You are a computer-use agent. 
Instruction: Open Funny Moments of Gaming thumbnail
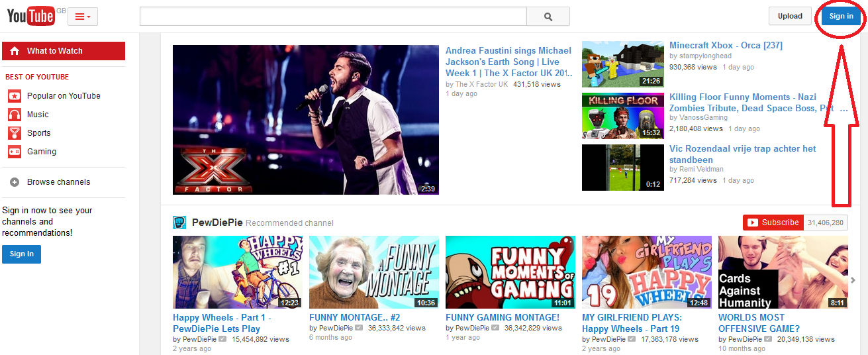[x=510, y=272]
